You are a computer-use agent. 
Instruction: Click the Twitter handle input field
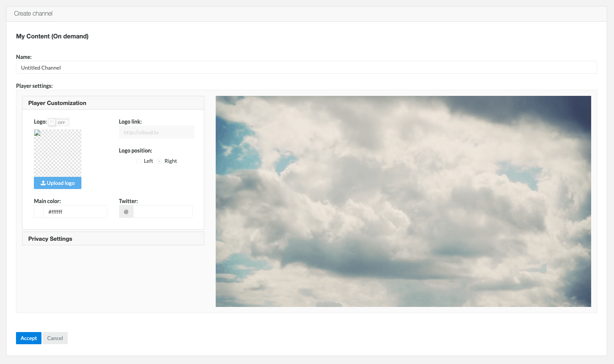163,211
